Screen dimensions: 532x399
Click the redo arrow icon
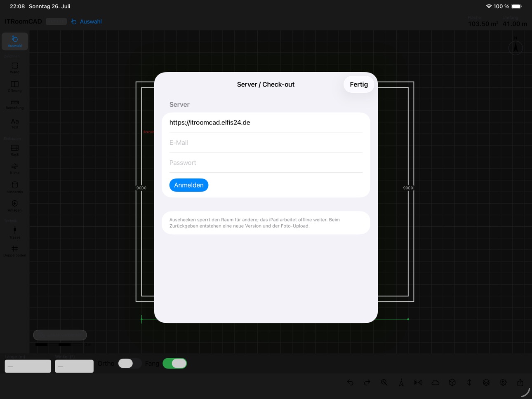click(367, 383)
